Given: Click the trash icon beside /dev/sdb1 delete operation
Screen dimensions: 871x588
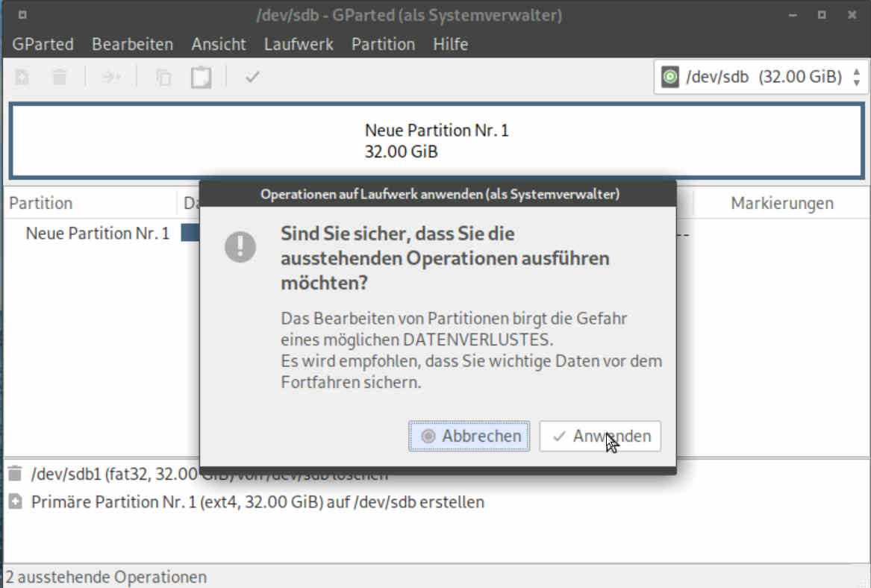Looking at the screenshot, I should 15,474.
